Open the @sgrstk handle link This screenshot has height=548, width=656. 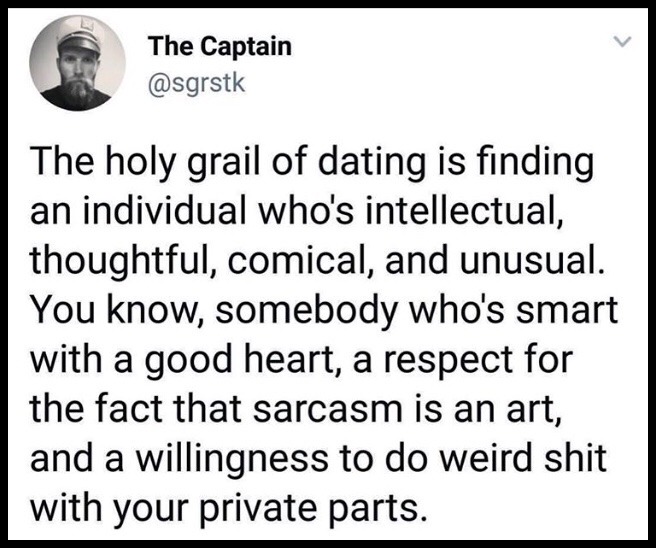tap(196, 82)
